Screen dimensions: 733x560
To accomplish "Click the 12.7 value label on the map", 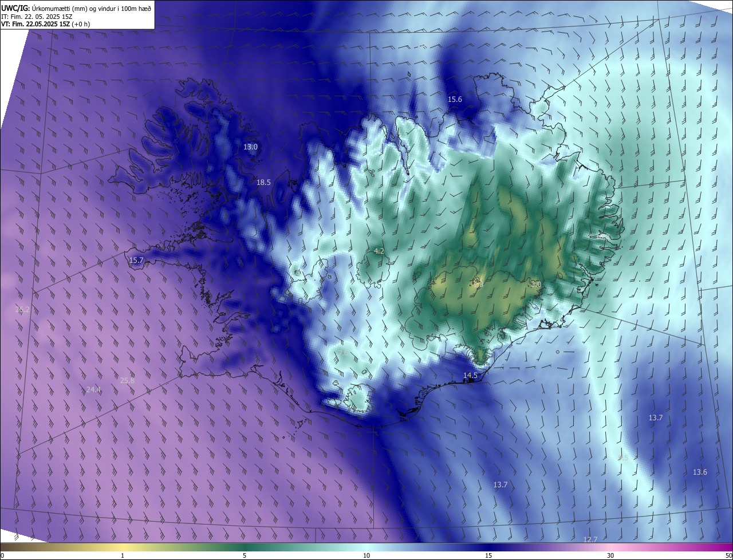I will 590,540.
